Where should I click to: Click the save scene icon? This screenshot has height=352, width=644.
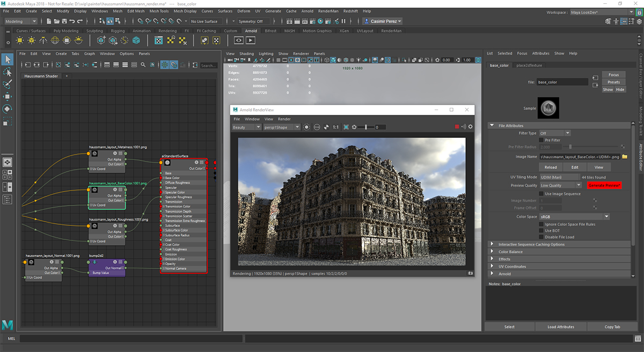click(x=63, y=21)
